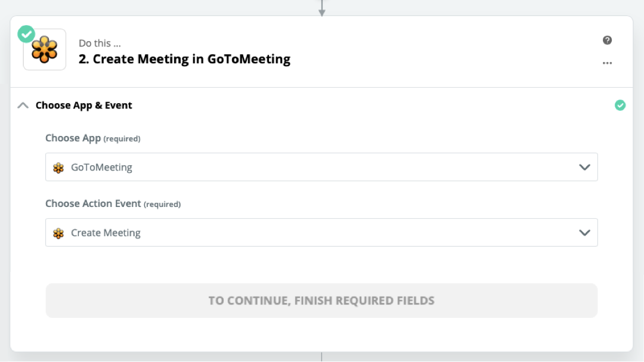Image resolution: width=644 pixels, height=362 pixels.
Task: Click the Choose App required label
Action: click(93, 138)
